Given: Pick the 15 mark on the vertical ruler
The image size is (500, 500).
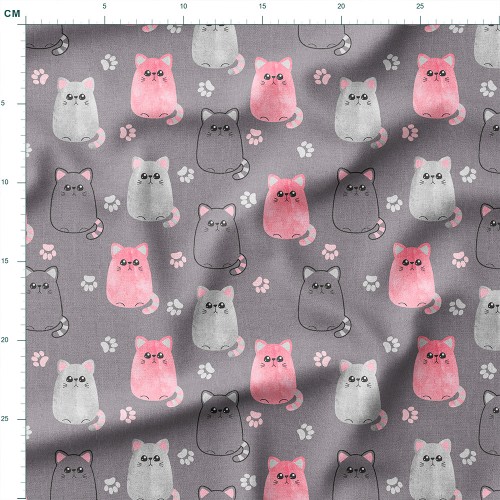Looking at the screenshot, I should pyautogui.click(x=5, y=261).
